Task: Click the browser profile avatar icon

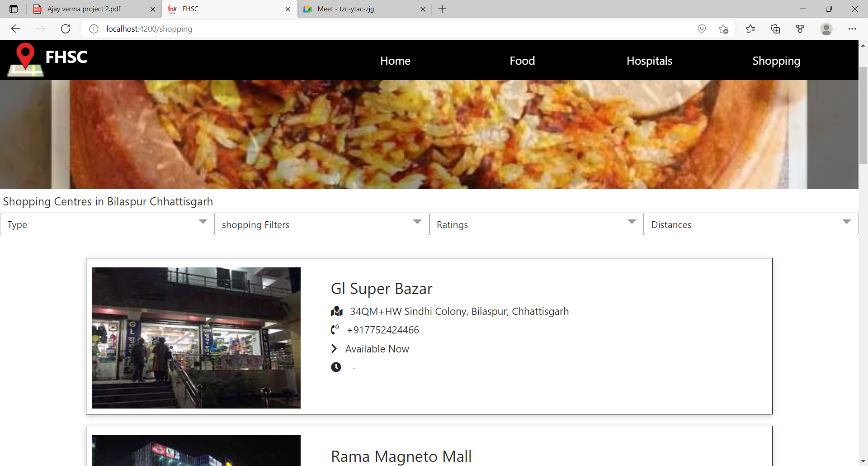Action: point(826,29)
